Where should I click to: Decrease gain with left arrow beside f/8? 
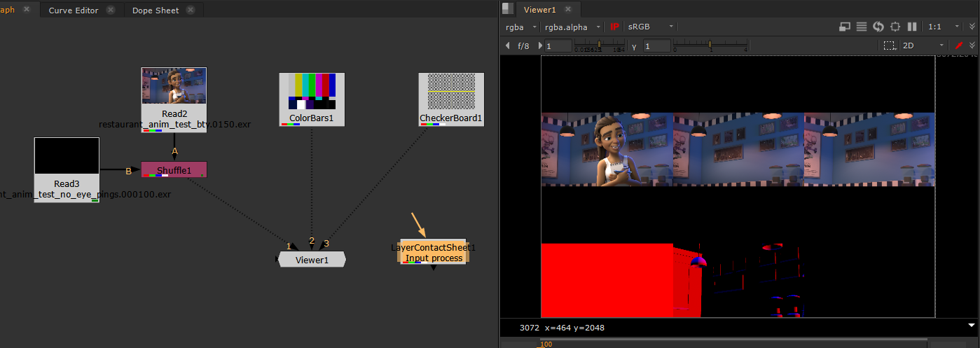[x=508, y=46]
